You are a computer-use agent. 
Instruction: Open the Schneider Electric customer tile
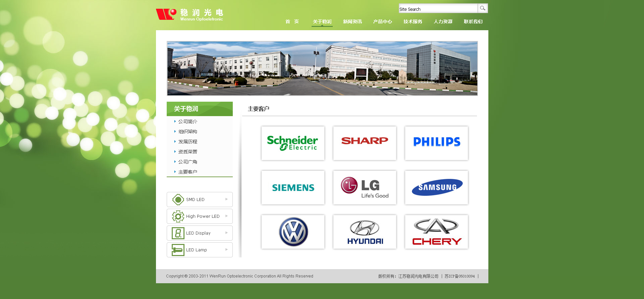pos(293,143)
